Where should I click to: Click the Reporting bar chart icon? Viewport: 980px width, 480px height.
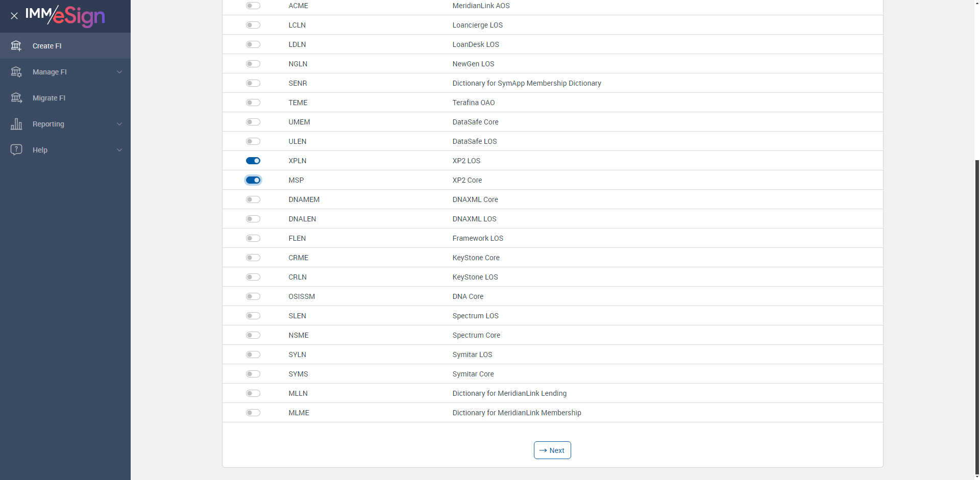16,124
